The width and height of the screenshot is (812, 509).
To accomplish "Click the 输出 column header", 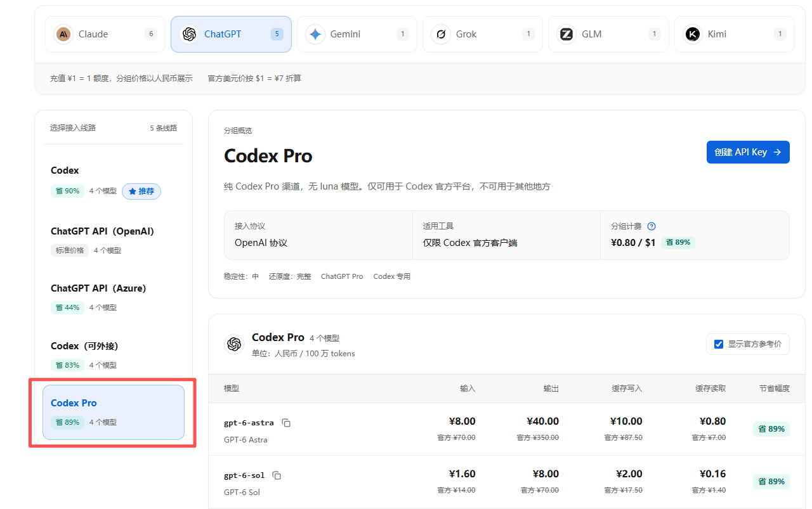I will (x=551, y=389).
